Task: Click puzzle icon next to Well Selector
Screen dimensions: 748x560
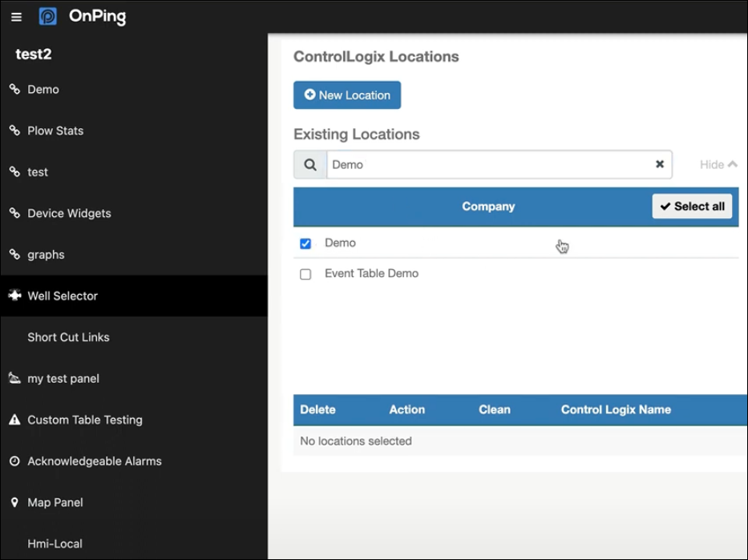Action: click(14, 296)
